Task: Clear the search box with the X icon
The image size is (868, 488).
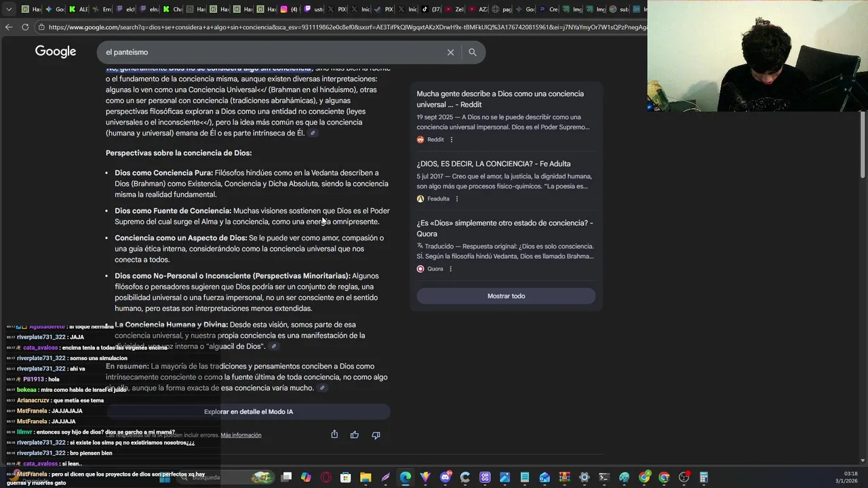Action: click(x=450, y=52)
